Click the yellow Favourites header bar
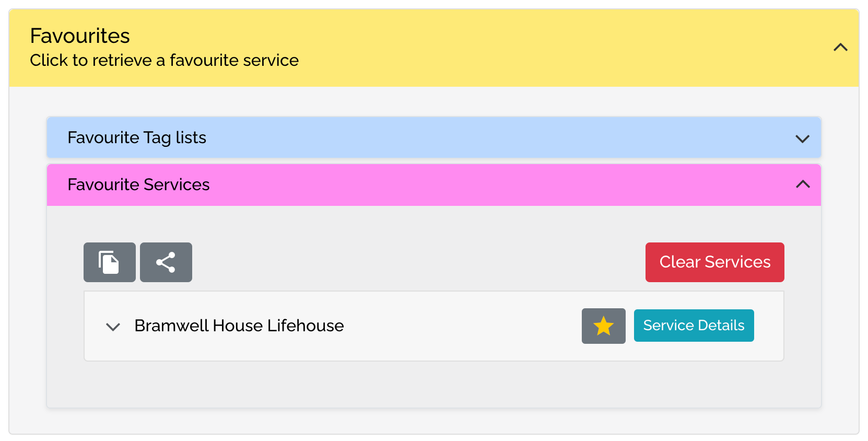 click(x=434, y=48)
